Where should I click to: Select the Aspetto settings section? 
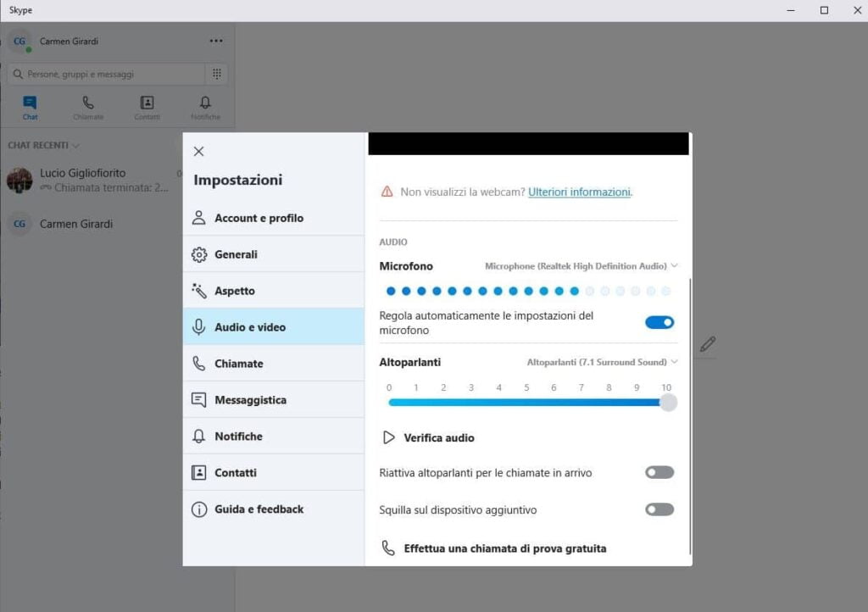tap(274, 291)
